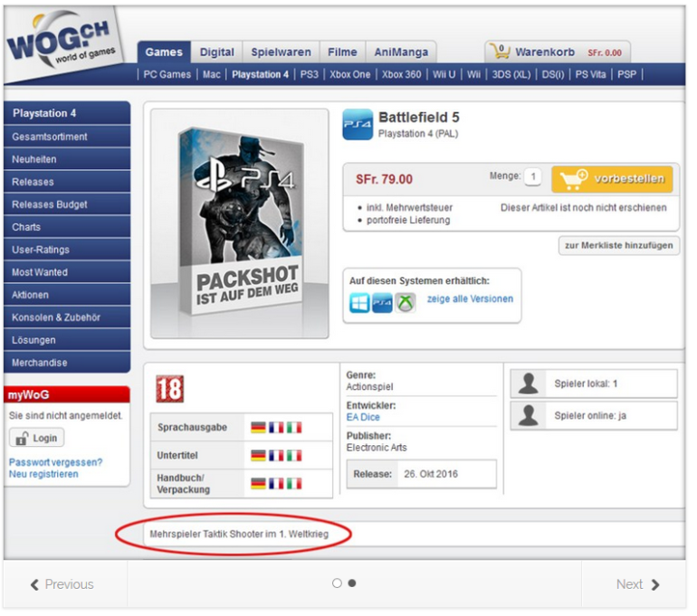This screenshot has height=616, width=697.
Task: Switch to the Games tab
Action: (164, 52)
